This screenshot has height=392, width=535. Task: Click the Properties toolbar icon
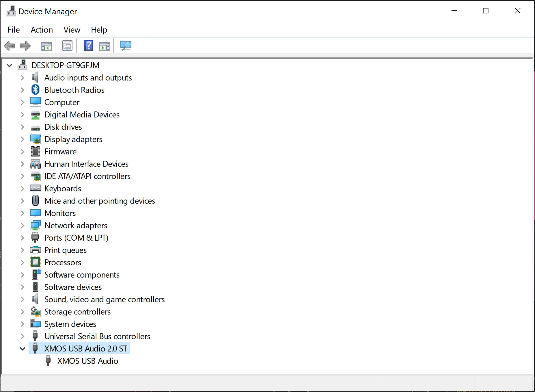[x=67, y=46]
